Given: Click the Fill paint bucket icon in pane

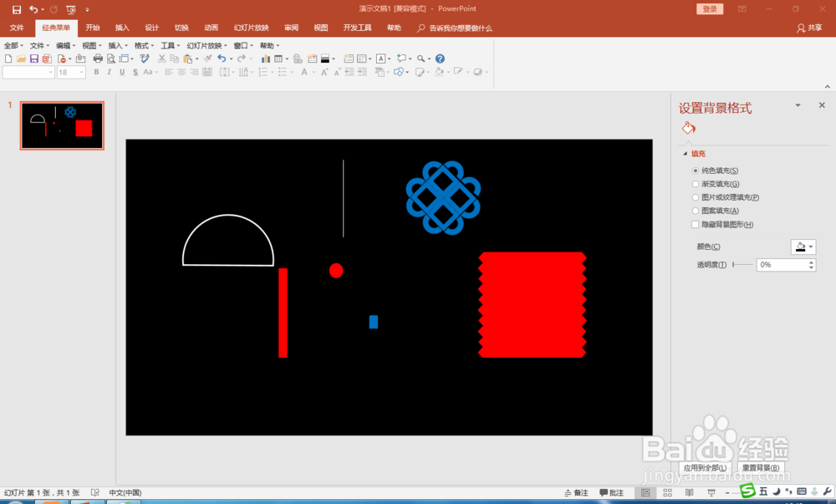Looking at the screenshot, I should tap(688, 128).
